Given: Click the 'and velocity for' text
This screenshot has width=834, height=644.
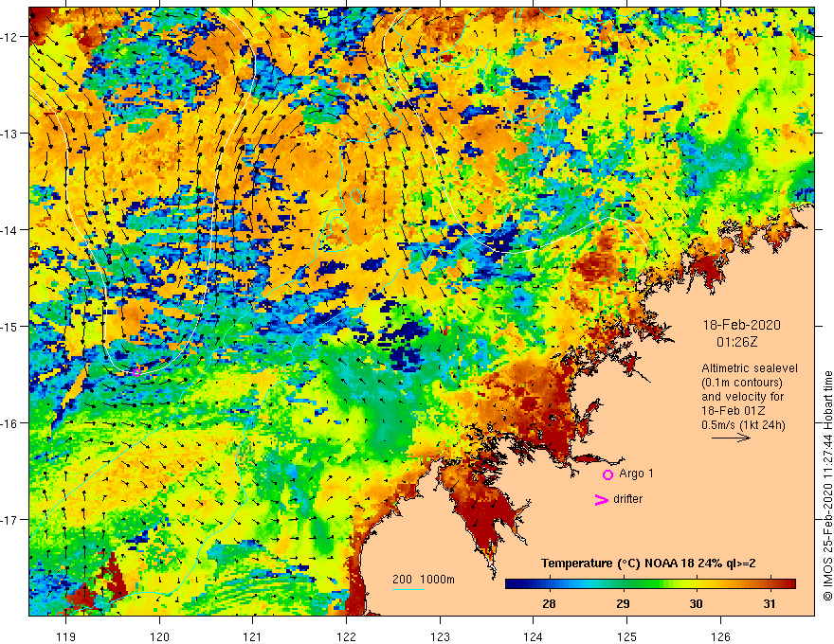Looking at the screenshot, I should click(x=742, y=397).
